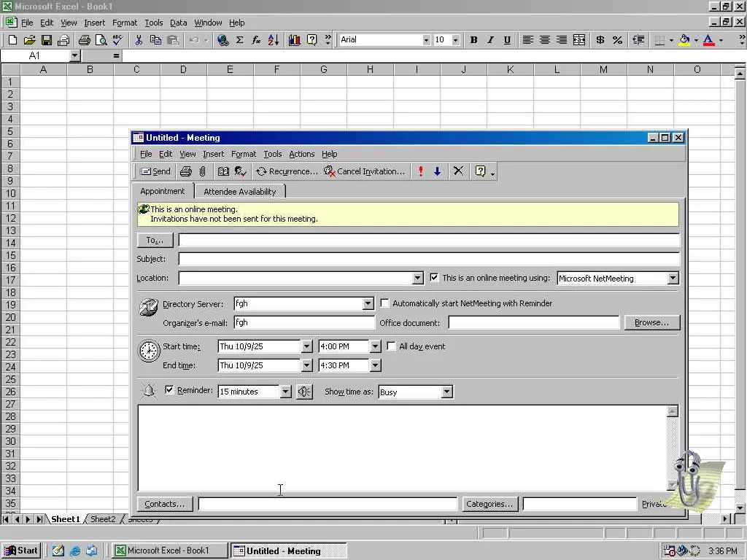747x560 pixels.
Task: Toggle Underline formatting in Excel
Action: point(507,40)
